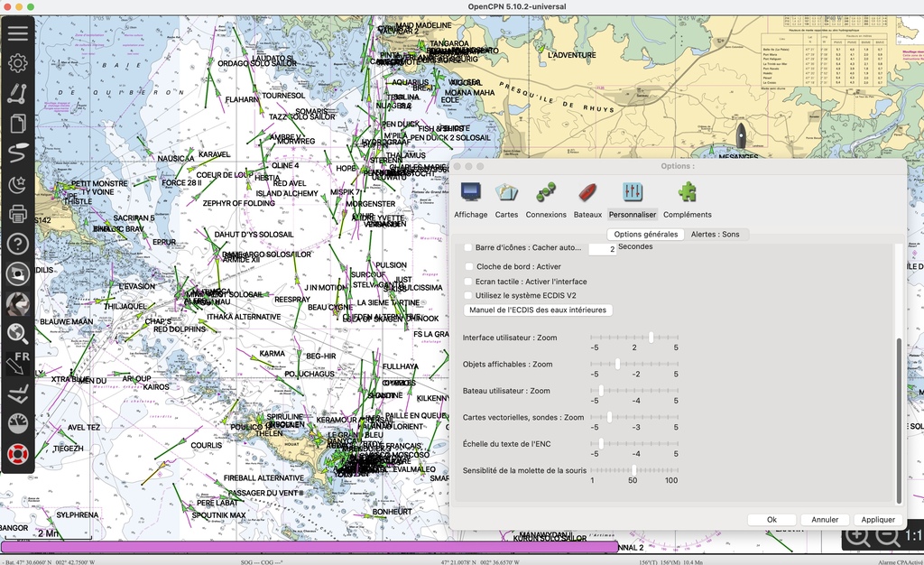Enable Utilisez le système ECDIS V2

tap(469, 296)
